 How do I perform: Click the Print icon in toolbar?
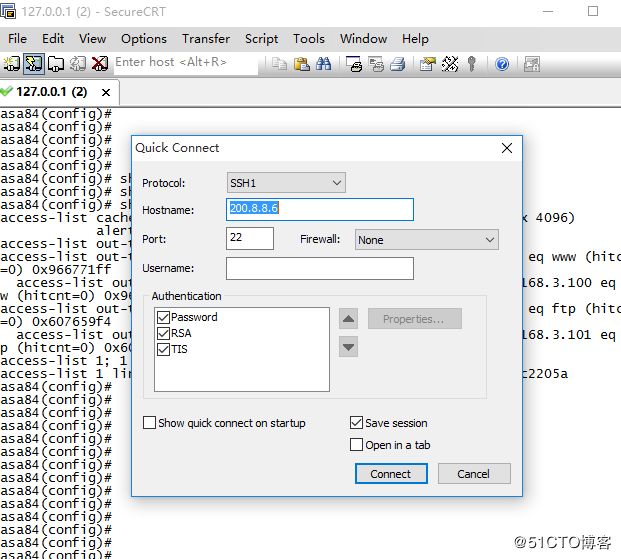396,63
